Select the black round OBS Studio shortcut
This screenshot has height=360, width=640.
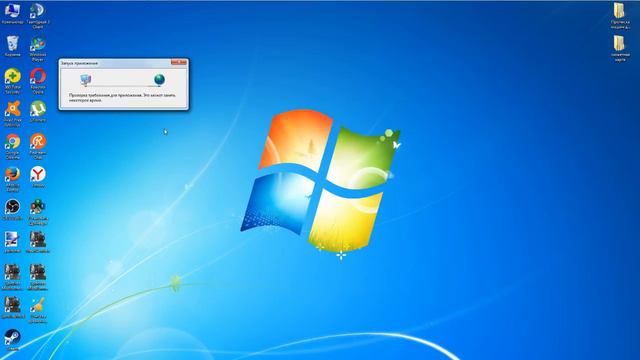pyautogui.click(x=13, y=209)
